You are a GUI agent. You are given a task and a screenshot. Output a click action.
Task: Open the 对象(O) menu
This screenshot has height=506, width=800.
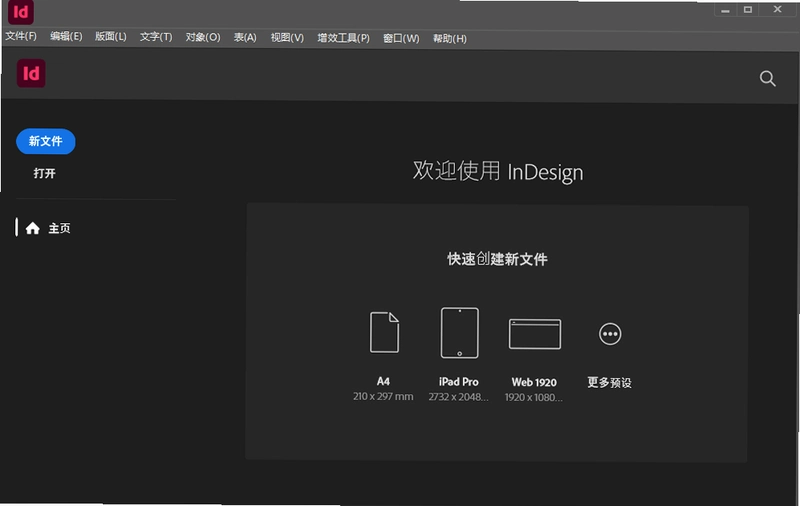point(203,37)
